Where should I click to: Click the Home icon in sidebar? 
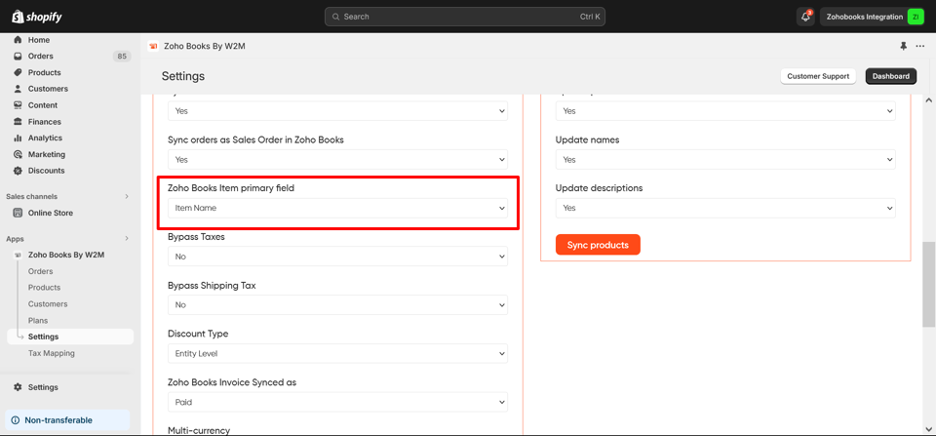click(18, 40)
